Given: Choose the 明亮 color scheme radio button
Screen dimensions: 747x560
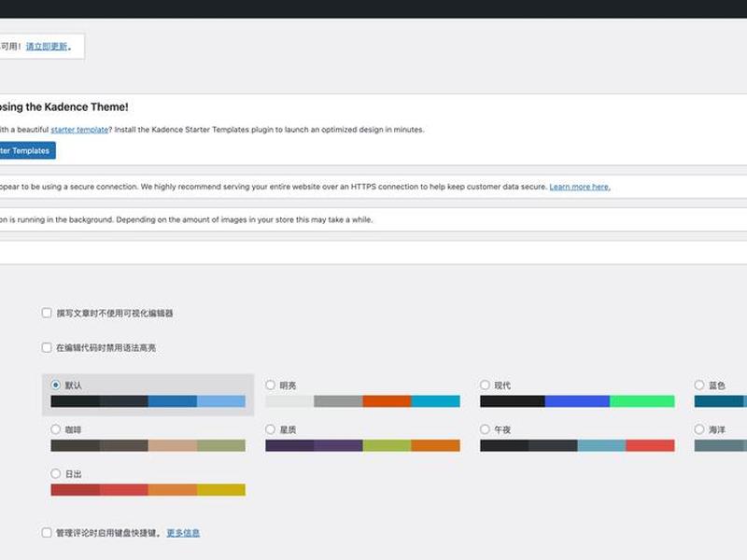Looking at the screenshot, I should [271, 385].
